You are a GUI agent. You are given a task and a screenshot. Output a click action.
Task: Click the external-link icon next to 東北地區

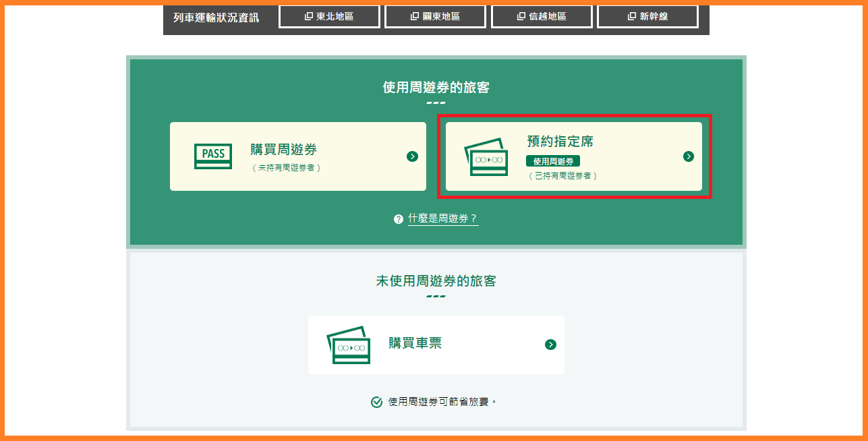click(x=309, y=16)
